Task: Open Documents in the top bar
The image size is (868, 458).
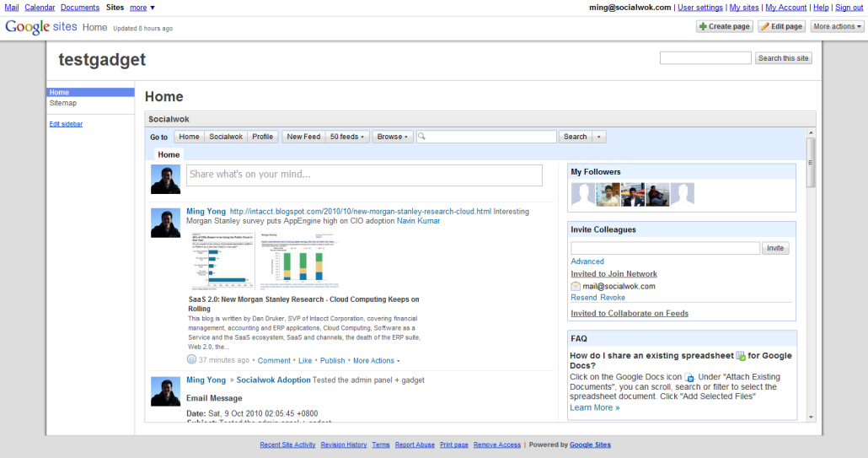Action: click(x=80, y=8)
